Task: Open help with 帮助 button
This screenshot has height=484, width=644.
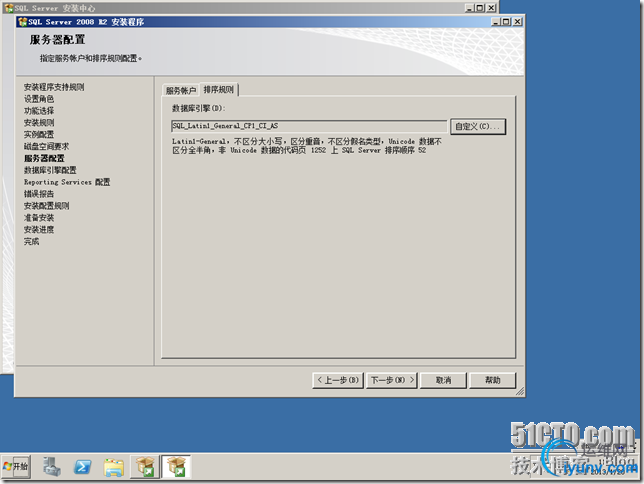Action: tap(492, 380)
